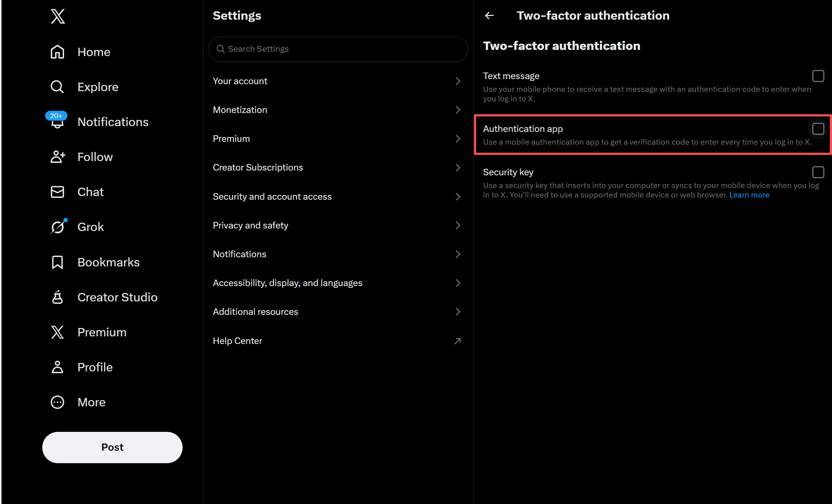Check the Security key checkbox
This screenshot has width=832, height=504.
(818, 172)
